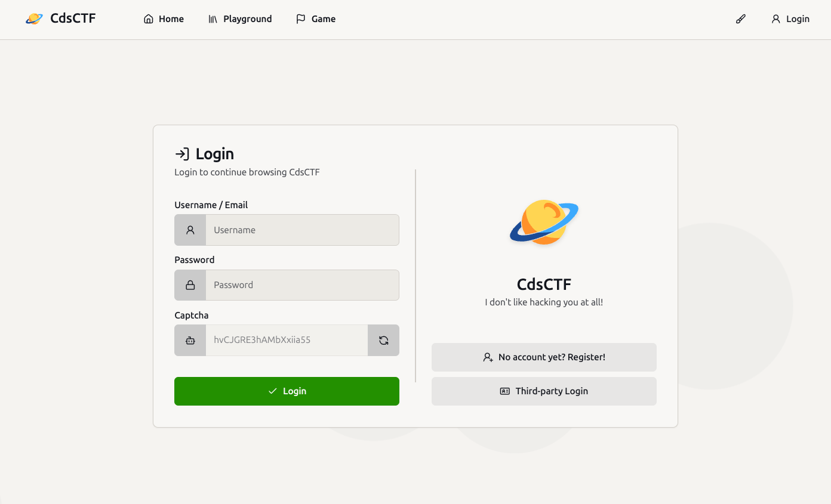
Task: Open the Home page
Action: coord(164,19)
